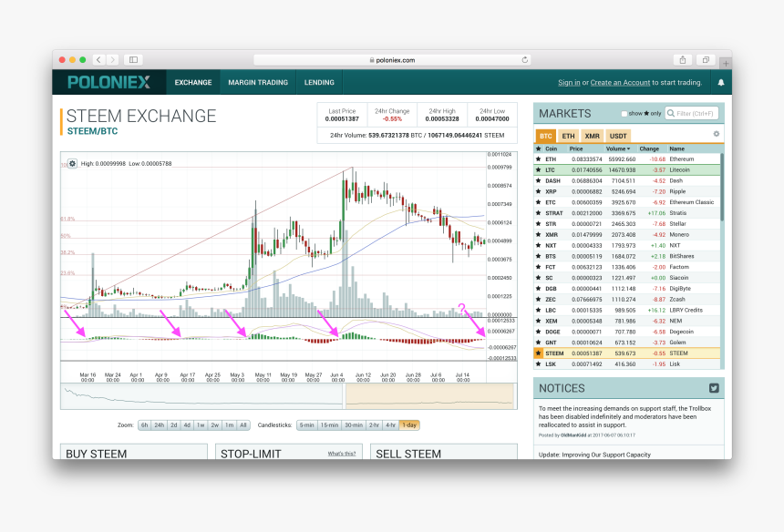Click the magnifier icon in the filter box

point(671,113)
